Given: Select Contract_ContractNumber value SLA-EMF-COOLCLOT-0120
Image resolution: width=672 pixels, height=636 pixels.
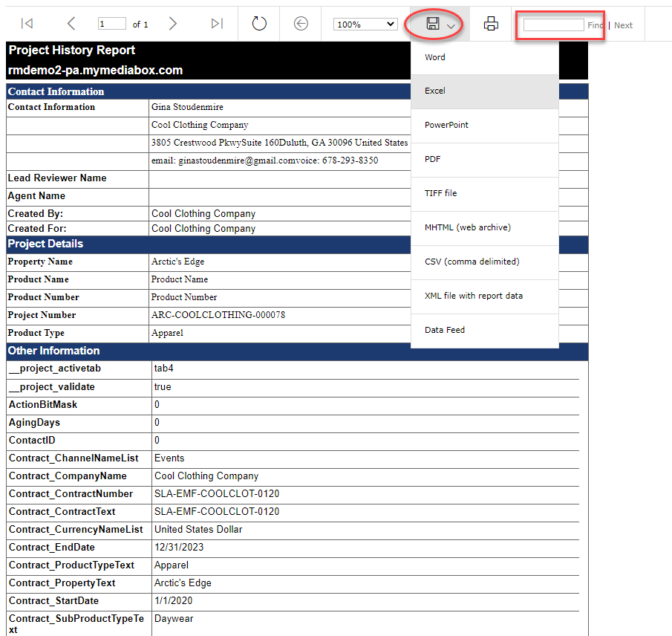Looking at the screenshot, I should pyautogui.click(x=217, y=494).
